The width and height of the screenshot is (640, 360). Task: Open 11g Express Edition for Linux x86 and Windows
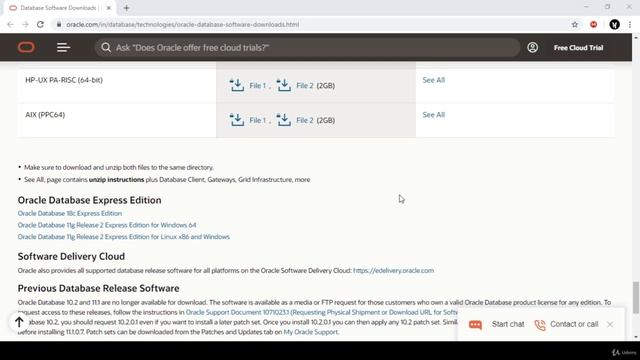point(124,237)
